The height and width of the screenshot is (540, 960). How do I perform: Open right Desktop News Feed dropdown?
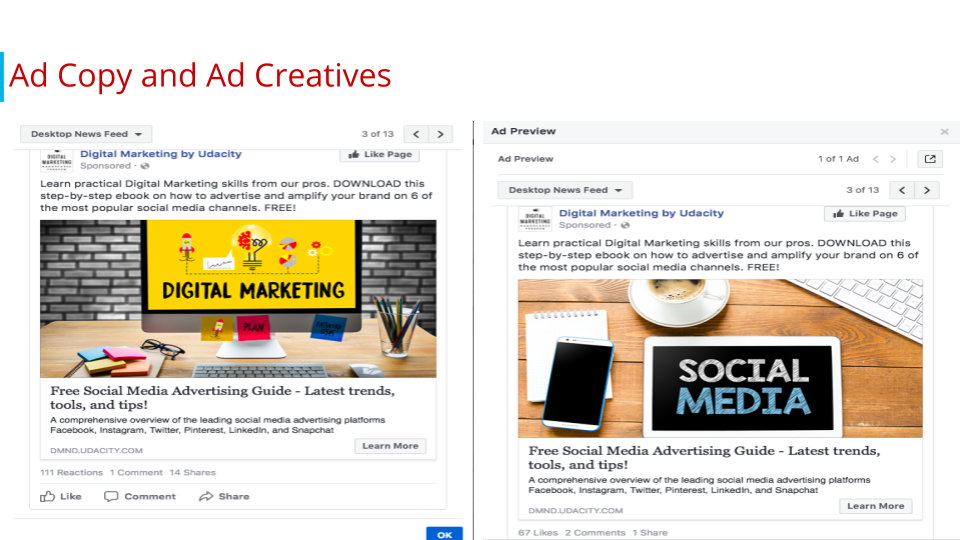tap(564, 190)
